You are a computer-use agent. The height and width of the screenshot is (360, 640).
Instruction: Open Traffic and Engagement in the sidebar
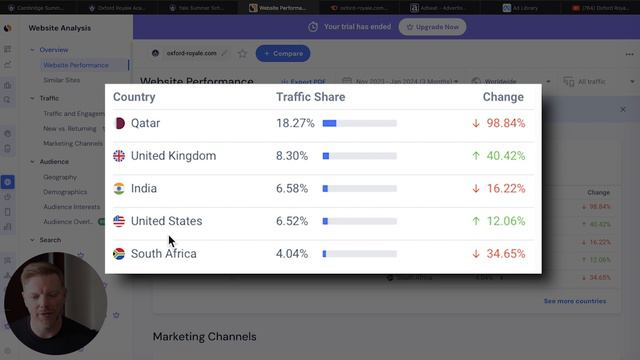[x=73, y=113]
